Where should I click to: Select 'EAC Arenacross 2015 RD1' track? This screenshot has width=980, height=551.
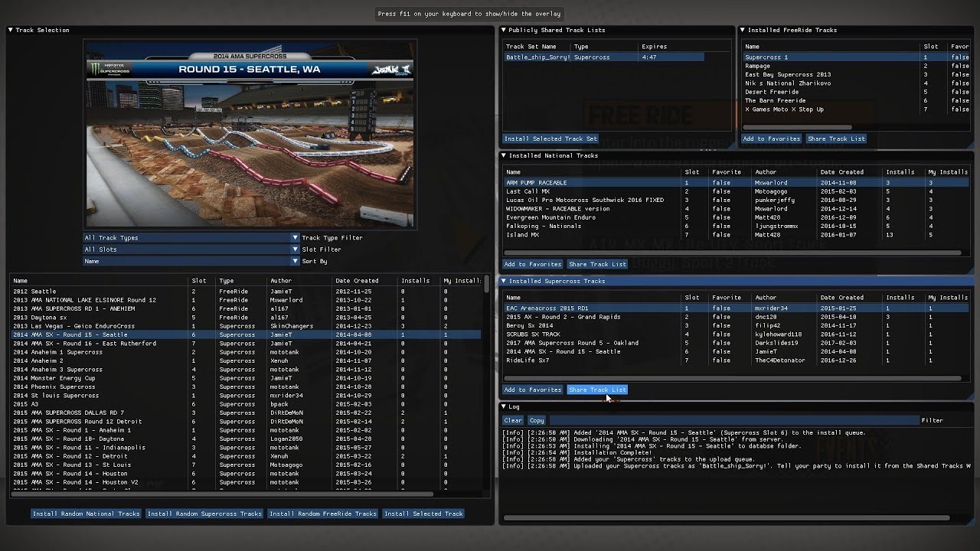[x=737, y=308]
